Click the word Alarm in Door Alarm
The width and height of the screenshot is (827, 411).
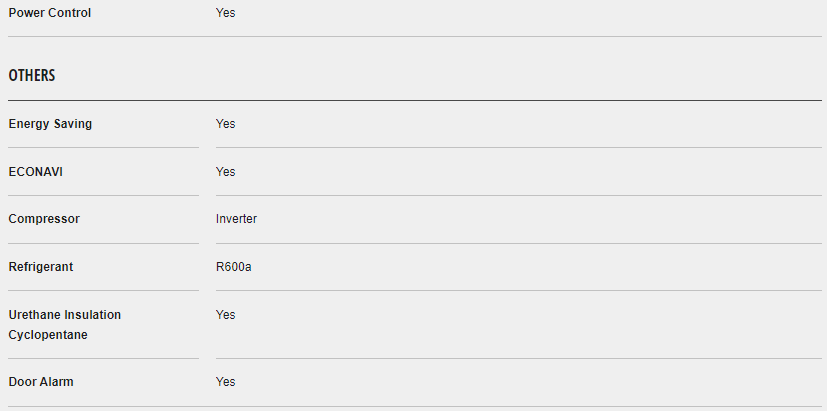(56, 382)
